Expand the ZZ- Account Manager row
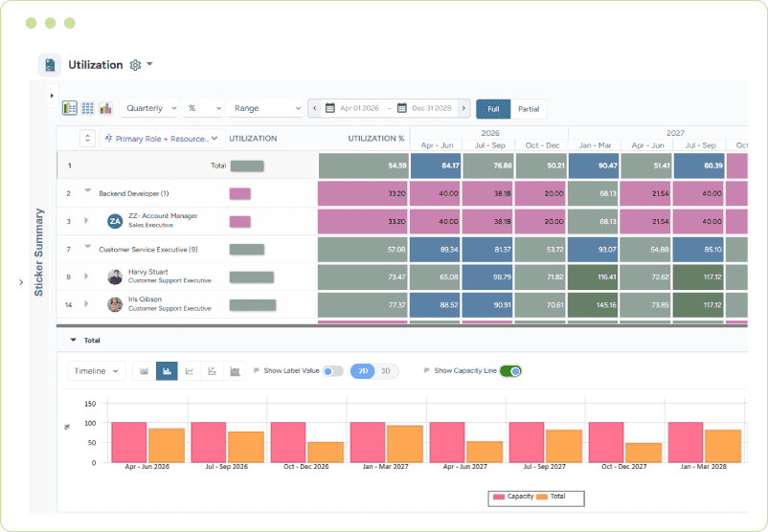The height and width of the screenshot is (532, 768). click(86, 221)
